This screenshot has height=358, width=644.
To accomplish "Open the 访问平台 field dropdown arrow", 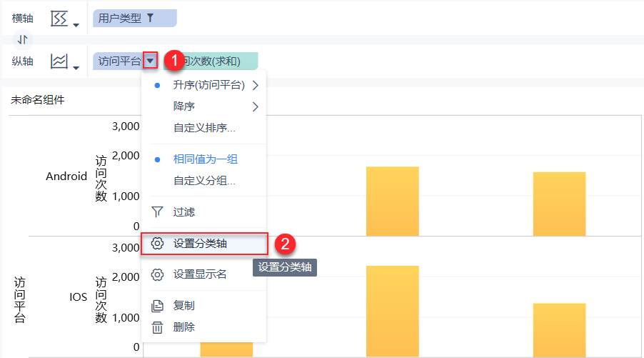I will click(x=150, y=61).
